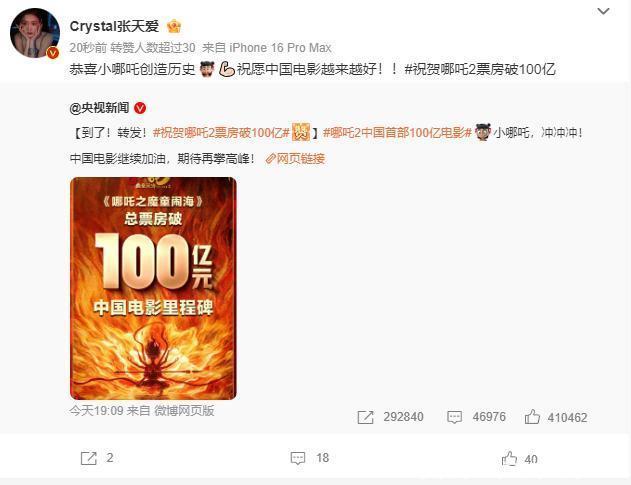The image size is (631, 485).
Task: Open the post options chevron menu
Action: (x=603, y=11)
